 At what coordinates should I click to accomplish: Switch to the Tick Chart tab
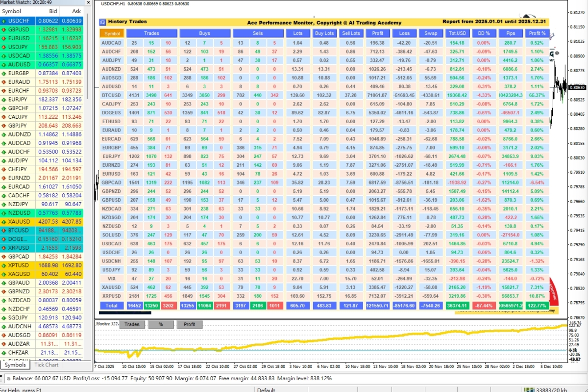(46, 365)
